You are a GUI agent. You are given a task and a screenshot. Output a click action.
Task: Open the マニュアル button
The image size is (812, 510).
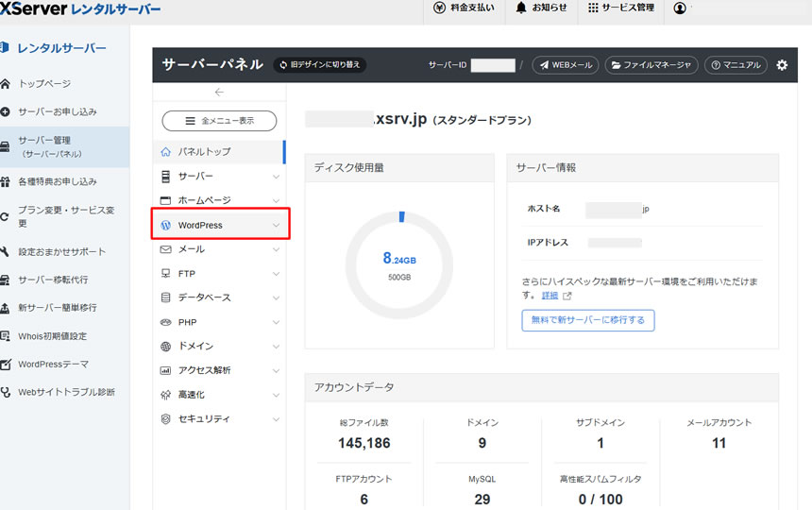[x=736, y=65]
